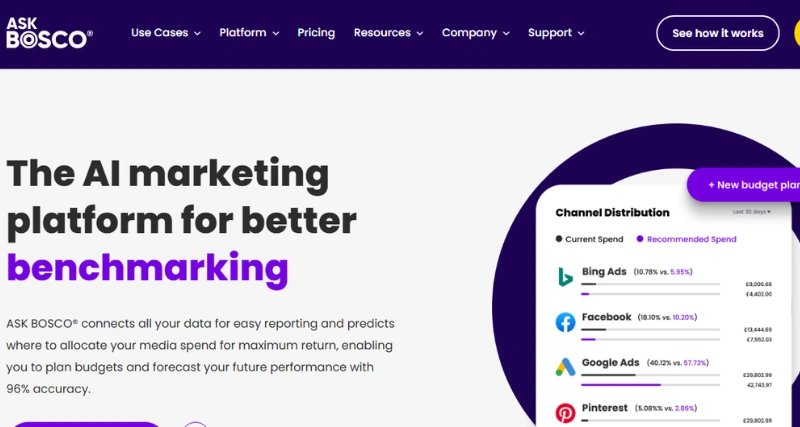The width and height of the screenshot is (800, 427).
Task: Click the See how it works button
Action: tap(717, 33)
